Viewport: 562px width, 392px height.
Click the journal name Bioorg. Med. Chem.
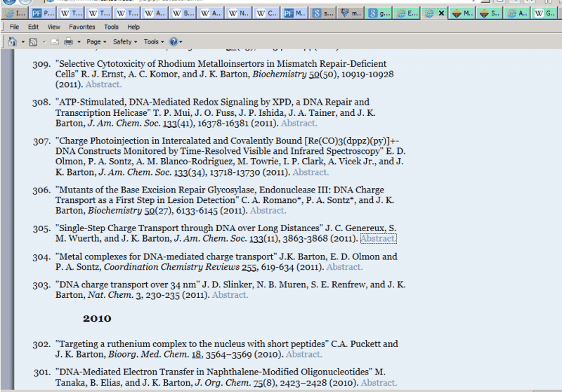[x=148, y=354]
